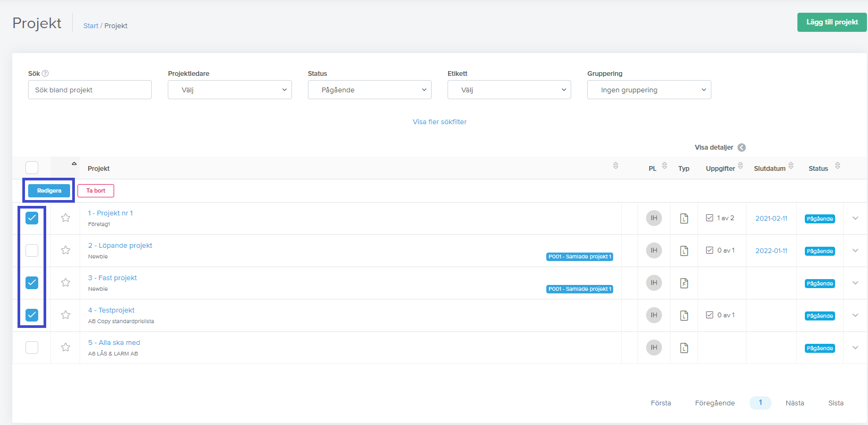Screen dimensions: 868x425
Task: Toggle the select-all checkbox in table header
Action: click(x=32, y=168)
